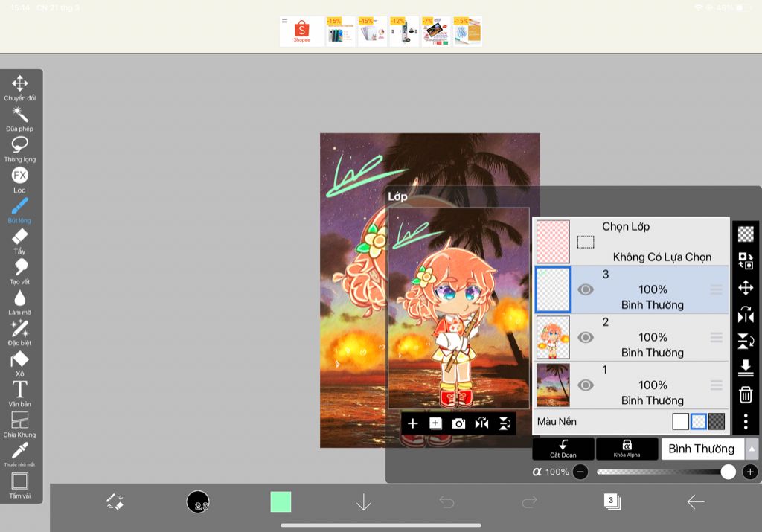This screenshot has height=532, width=762.
Task: Open the Chọn Lớp selection layer row
Action: (631, 242)
